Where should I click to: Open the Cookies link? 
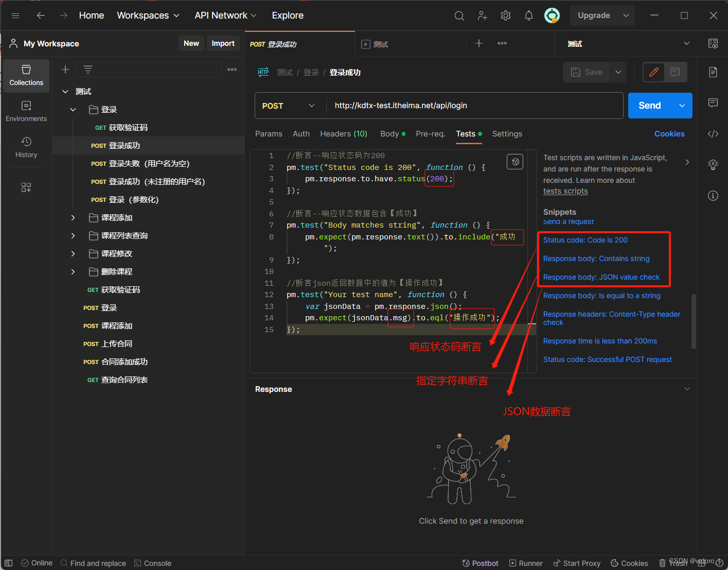coord(669,134)
